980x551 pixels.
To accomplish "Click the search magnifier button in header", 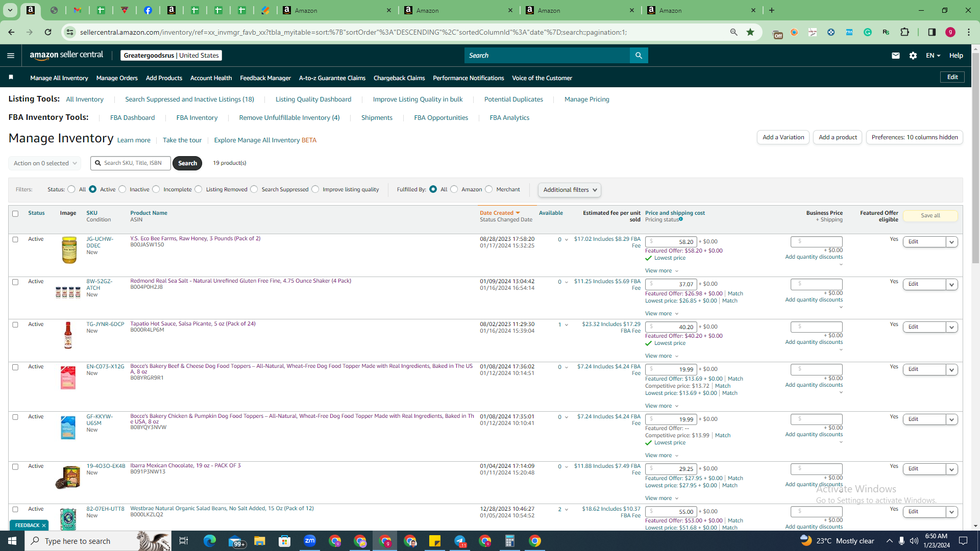I will tap(639, 56).
